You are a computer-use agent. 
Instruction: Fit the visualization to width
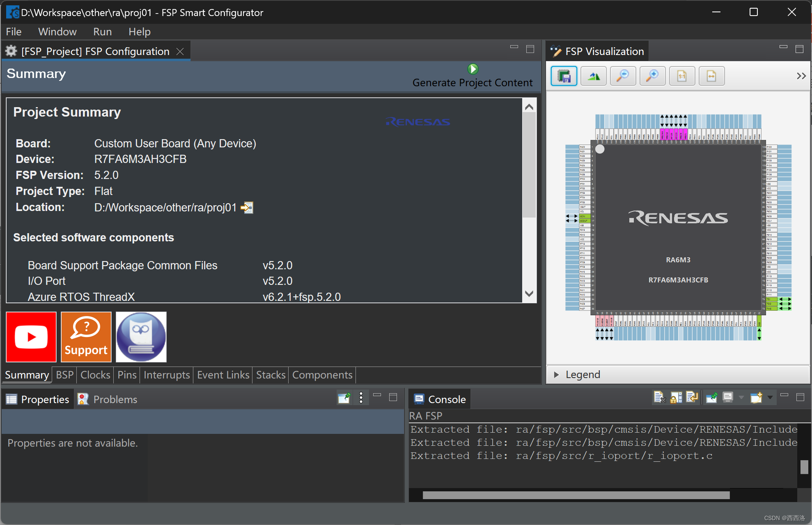[x=712, y=76]
